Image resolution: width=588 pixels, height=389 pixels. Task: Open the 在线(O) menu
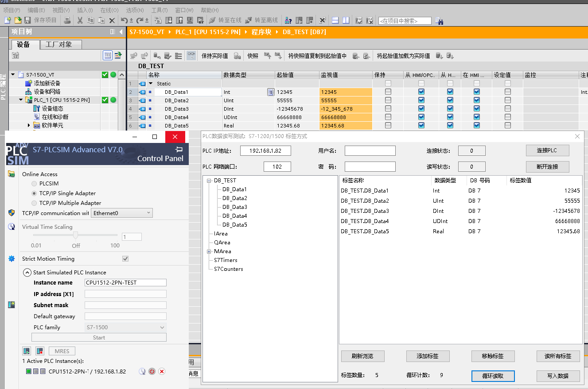click(109, 10)
